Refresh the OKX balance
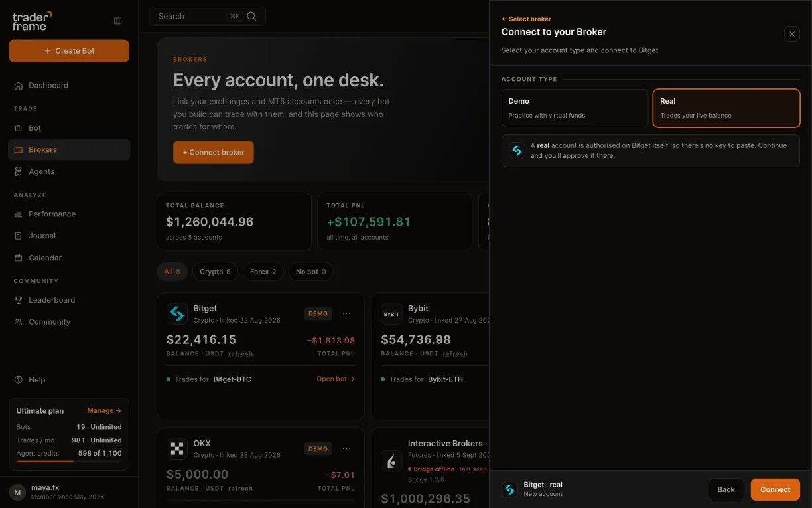 241,489
